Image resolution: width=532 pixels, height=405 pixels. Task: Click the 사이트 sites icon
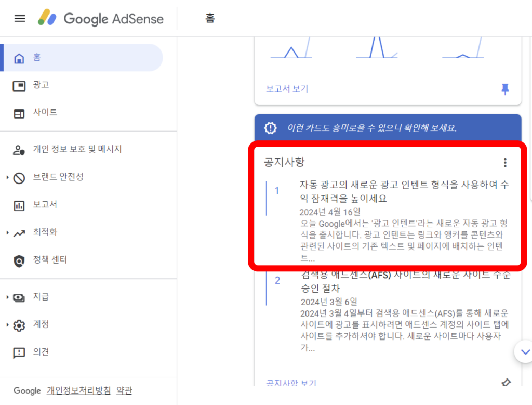[x=19, y=113]
